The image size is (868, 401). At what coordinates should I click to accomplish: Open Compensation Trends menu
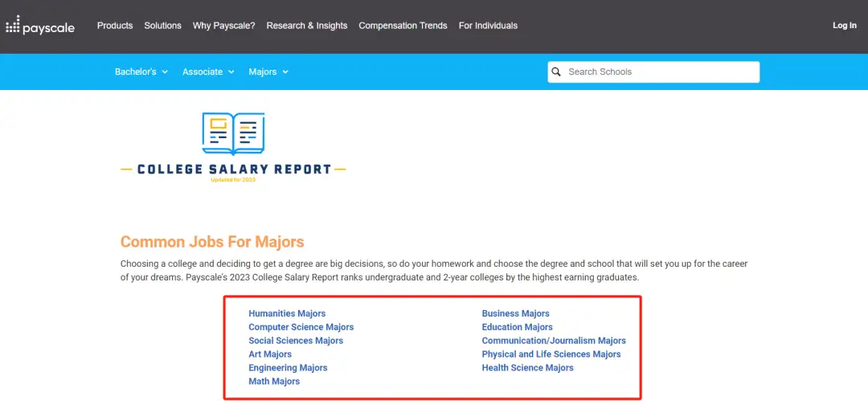pyautogui.click(x=403, y=26)
